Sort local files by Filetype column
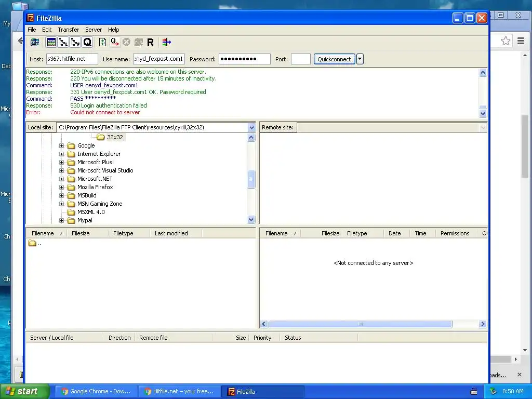This screenshot has width=532, height=399. 129,233
